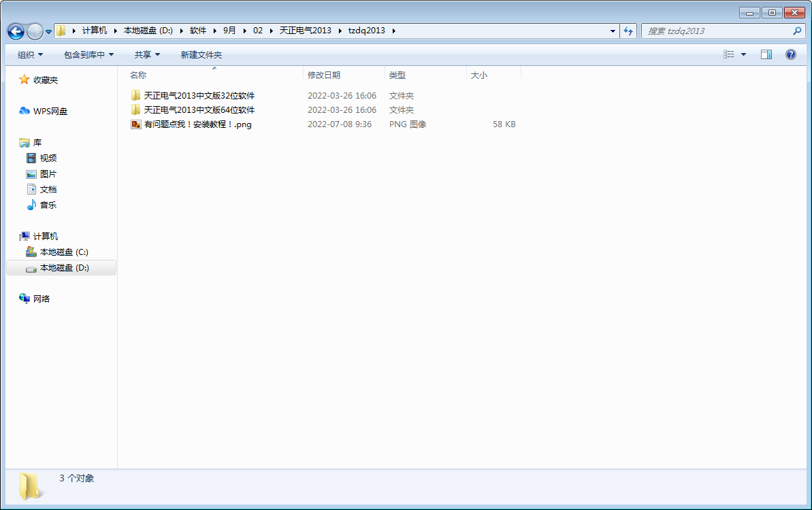Select 天正电气2013 in the address breadcrumb
The height and width of the screenshot is (510, 812).
click(x=305, y=31)
